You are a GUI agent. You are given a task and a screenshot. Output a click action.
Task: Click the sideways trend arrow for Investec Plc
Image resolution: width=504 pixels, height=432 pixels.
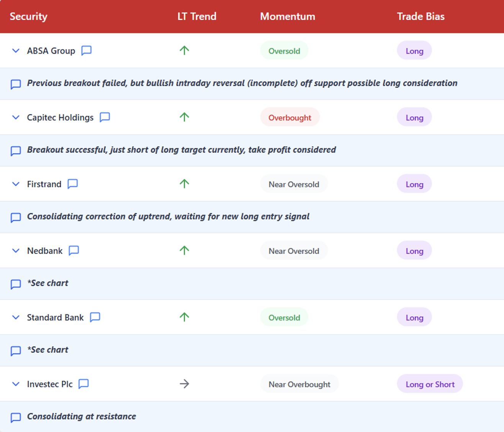(x=184, y=384)
